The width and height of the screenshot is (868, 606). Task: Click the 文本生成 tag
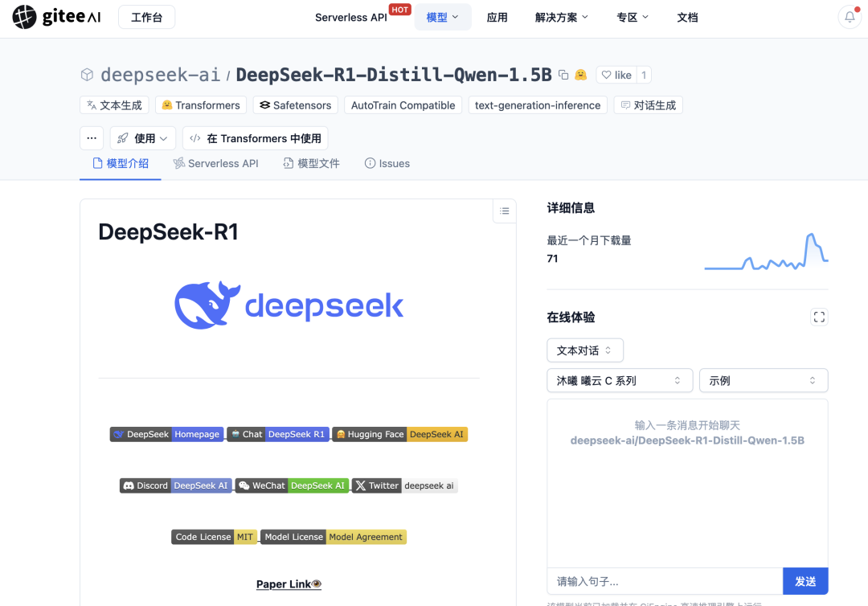(x=115, y=105)
